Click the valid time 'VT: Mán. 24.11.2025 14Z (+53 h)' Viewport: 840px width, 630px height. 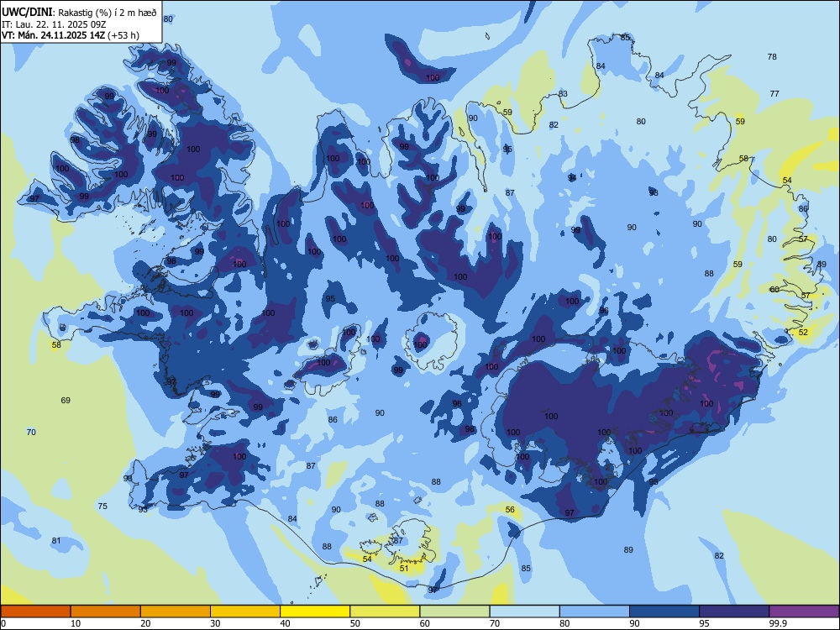click(x=71, y=35)
